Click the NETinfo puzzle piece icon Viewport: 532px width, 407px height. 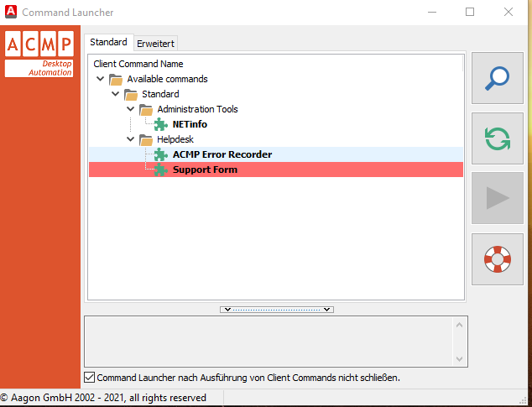(x=161, y=124)
